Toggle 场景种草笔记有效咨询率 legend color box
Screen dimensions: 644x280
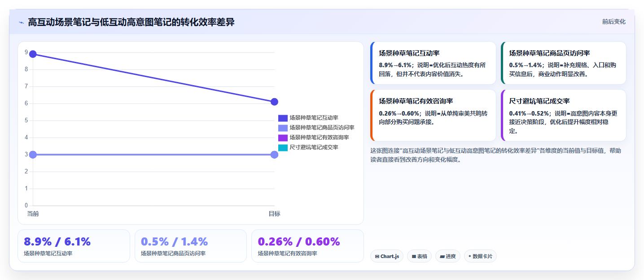283,138
